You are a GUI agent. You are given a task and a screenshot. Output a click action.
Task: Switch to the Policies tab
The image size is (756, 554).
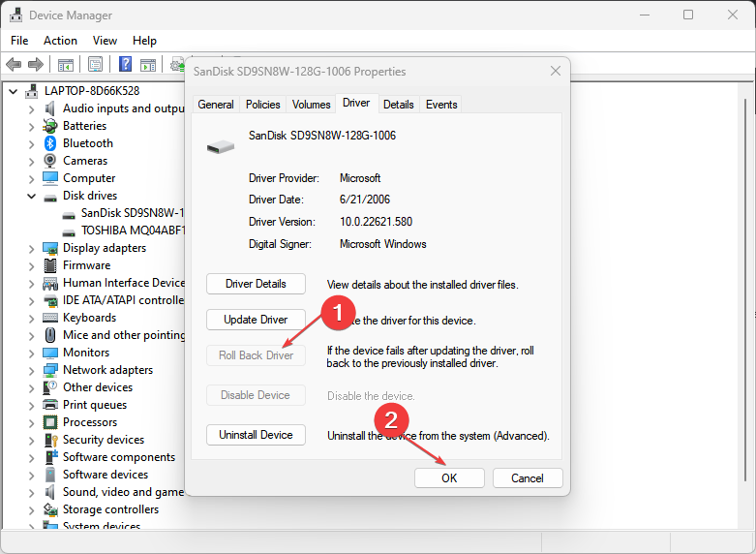[x=262, y=105]
